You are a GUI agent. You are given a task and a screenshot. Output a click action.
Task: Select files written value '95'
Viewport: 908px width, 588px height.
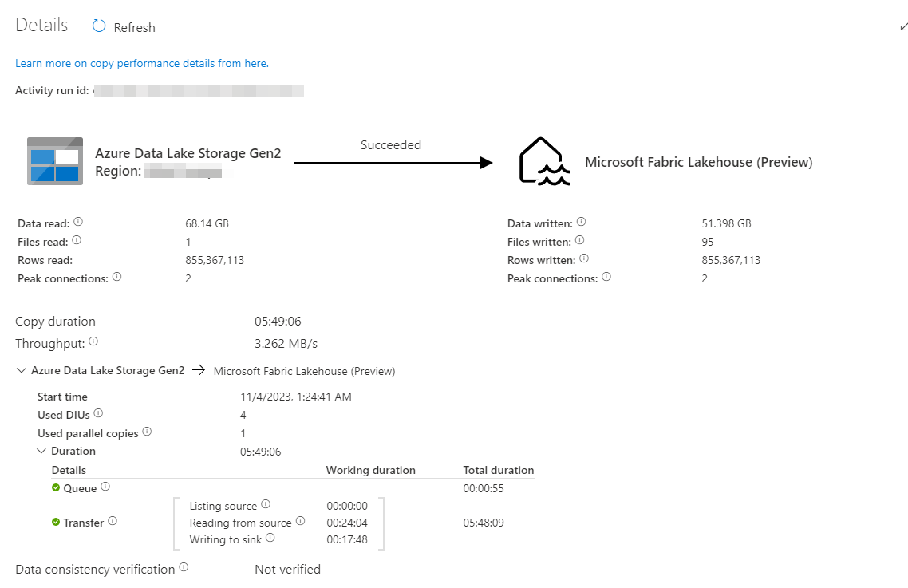coord(708,242)
